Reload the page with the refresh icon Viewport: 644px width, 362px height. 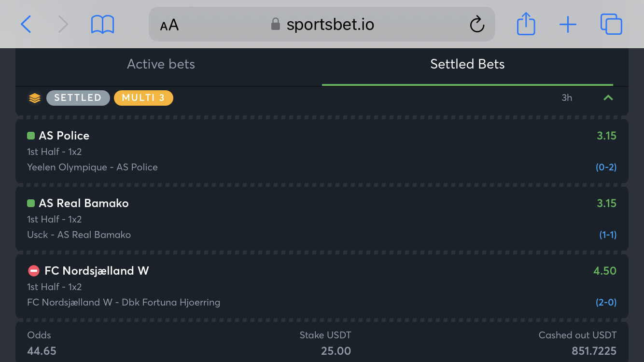pos(477,24)
